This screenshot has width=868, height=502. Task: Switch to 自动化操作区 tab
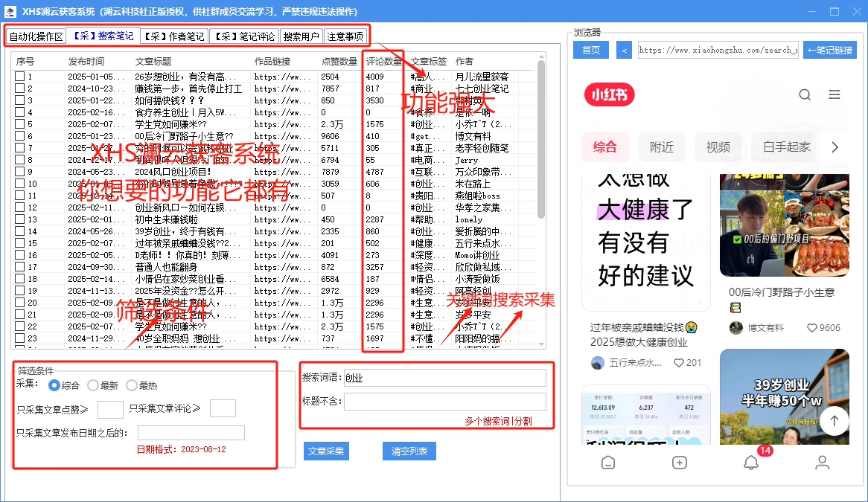click(36, 36)
